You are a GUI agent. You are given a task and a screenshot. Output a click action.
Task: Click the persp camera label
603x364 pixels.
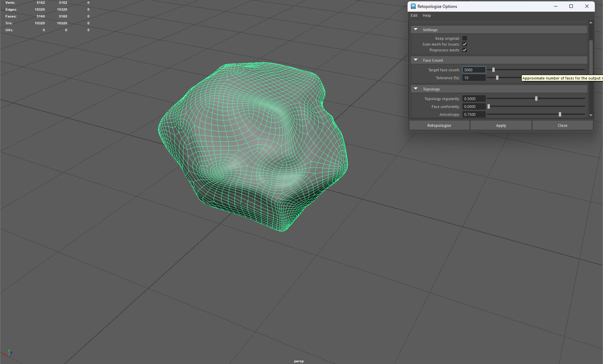(299, 361)
